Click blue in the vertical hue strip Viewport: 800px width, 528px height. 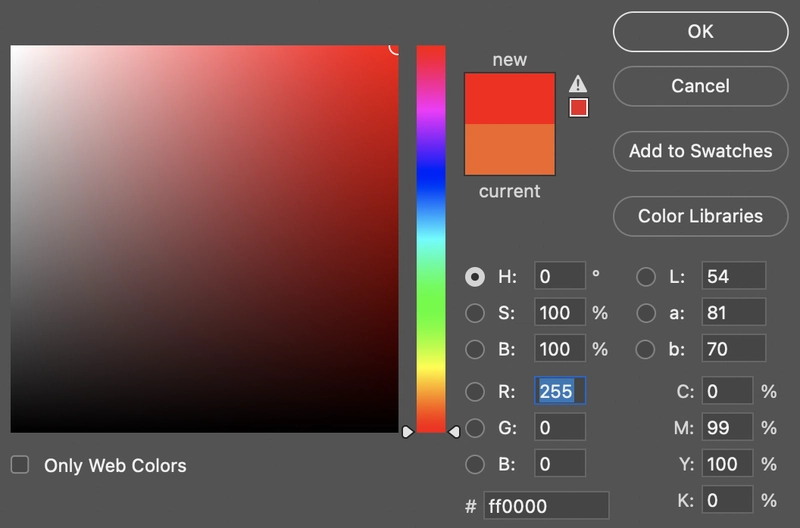(431, 176)
